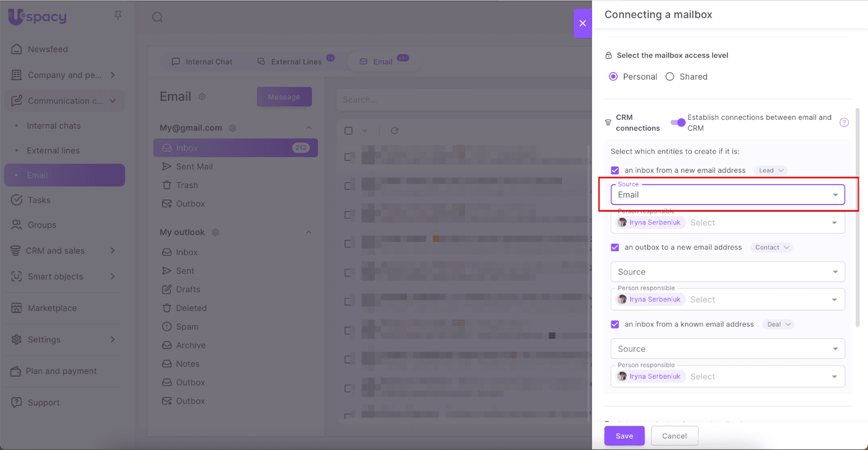Click the Save button
Image resolution: width=868 pixels, height=450 pixels.
[624, 436]
